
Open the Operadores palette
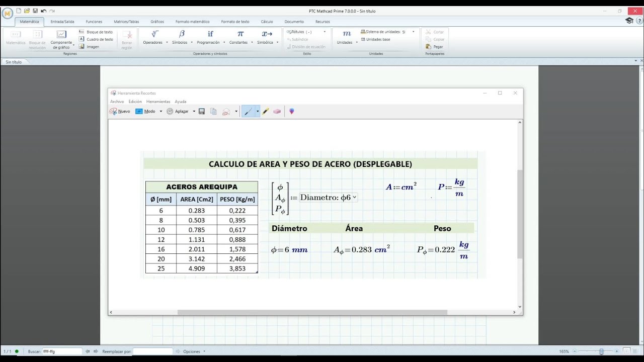click(155, 37)
